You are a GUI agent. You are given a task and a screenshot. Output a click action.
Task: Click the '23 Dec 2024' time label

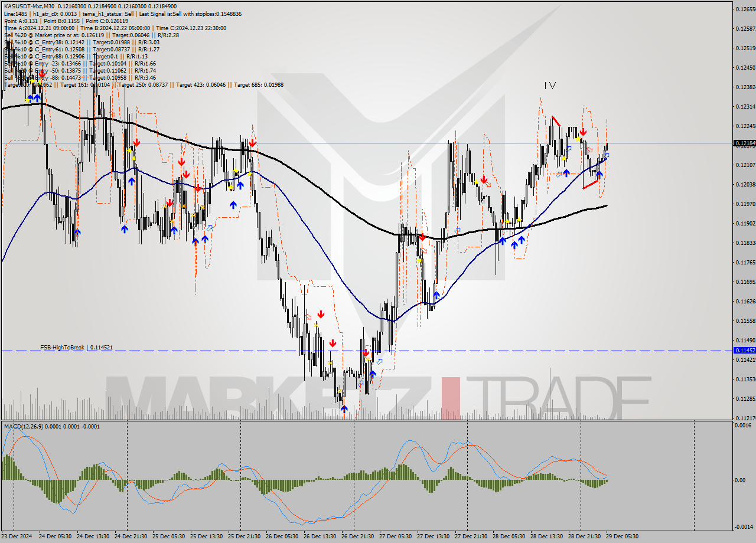16,537
